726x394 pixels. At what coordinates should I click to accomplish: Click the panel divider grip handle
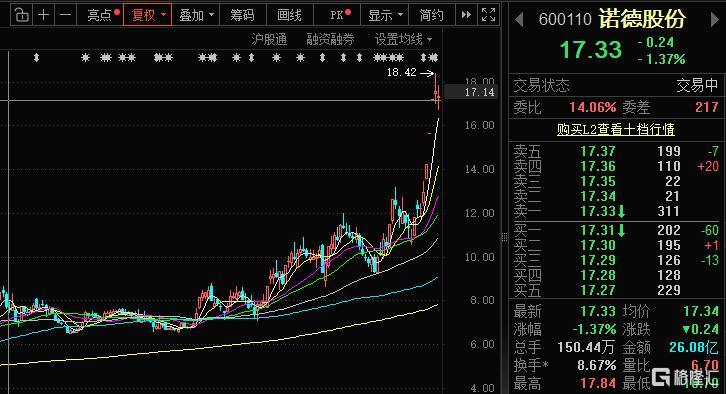504,237
